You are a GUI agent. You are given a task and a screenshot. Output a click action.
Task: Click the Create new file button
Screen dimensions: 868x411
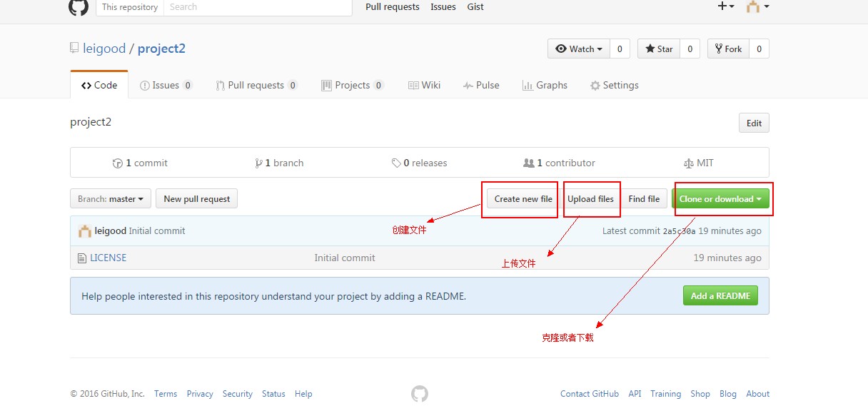(x=523, y=199)
